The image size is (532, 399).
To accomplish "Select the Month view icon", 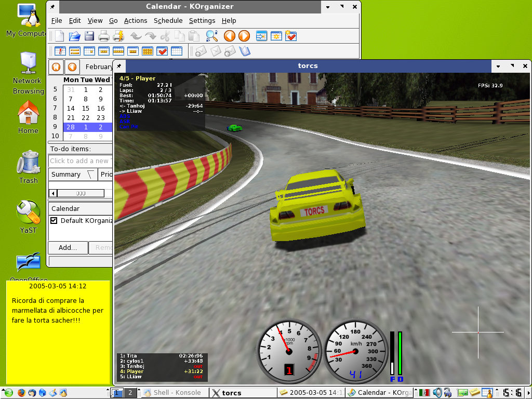I will (147, 51).
